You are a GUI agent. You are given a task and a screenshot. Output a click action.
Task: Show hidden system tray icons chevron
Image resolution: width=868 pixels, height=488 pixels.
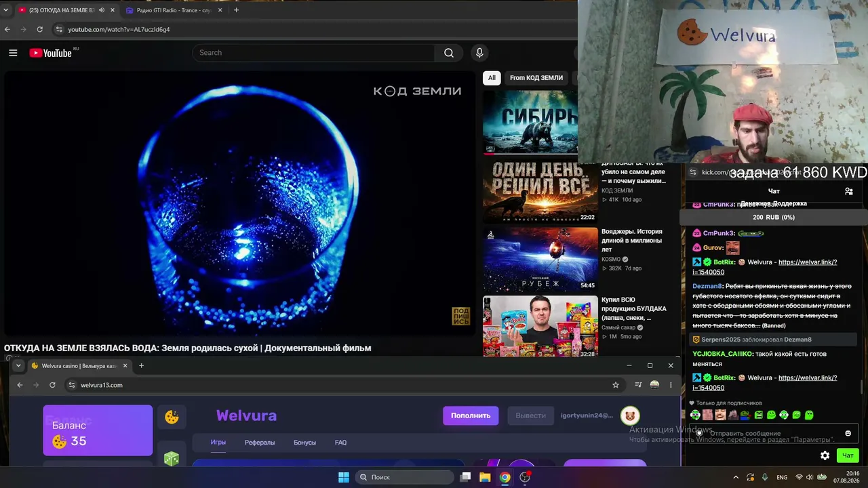point(736,477)
